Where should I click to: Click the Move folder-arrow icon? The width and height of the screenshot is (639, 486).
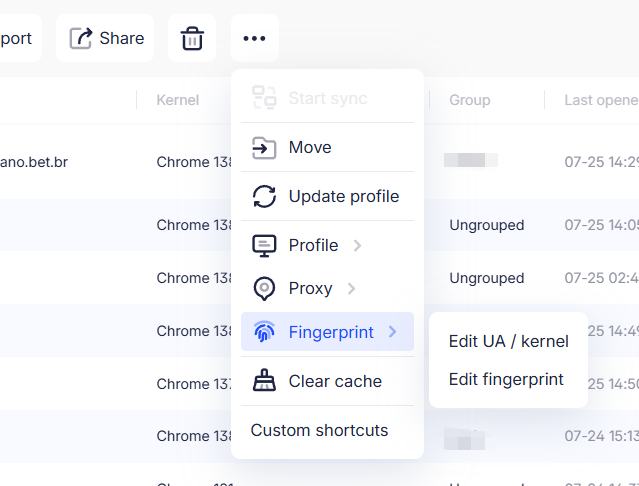[264, 147]
